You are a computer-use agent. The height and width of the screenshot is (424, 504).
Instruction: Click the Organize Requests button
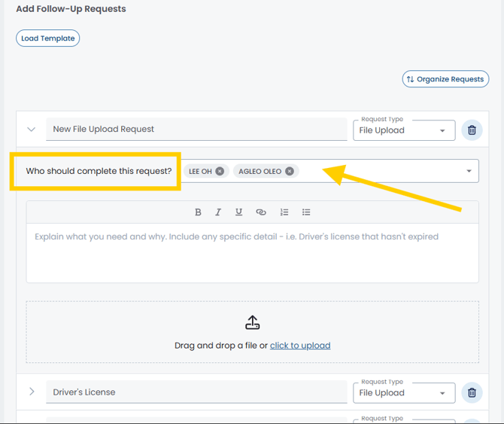tap(445, 79)
